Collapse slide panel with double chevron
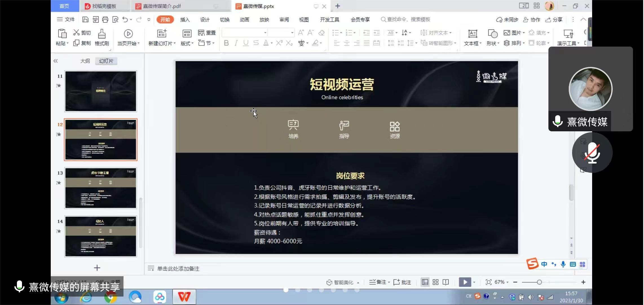This screenshot has height=305, width=644. pos(56,61)
